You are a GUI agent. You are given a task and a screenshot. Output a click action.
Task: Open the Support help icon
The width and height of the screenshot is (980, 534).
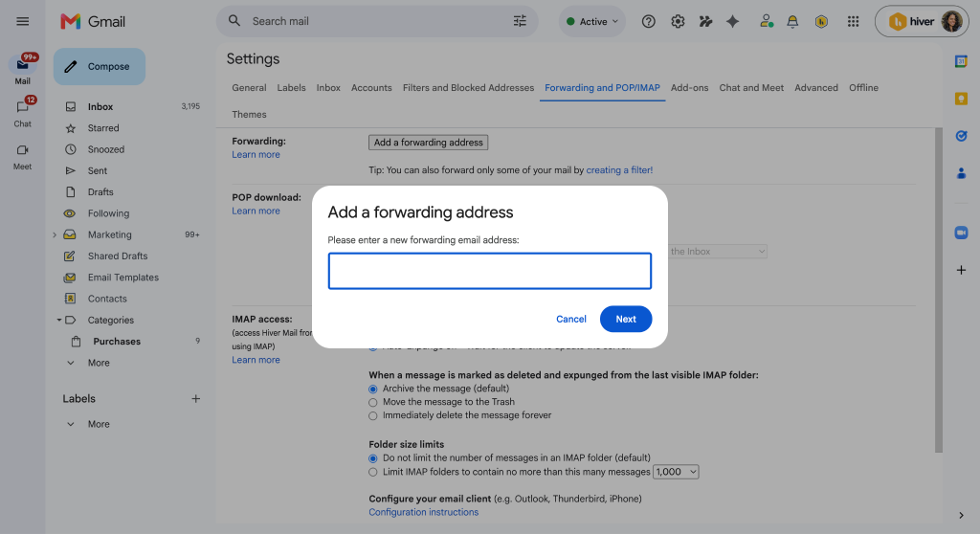(x=648, y=21)
